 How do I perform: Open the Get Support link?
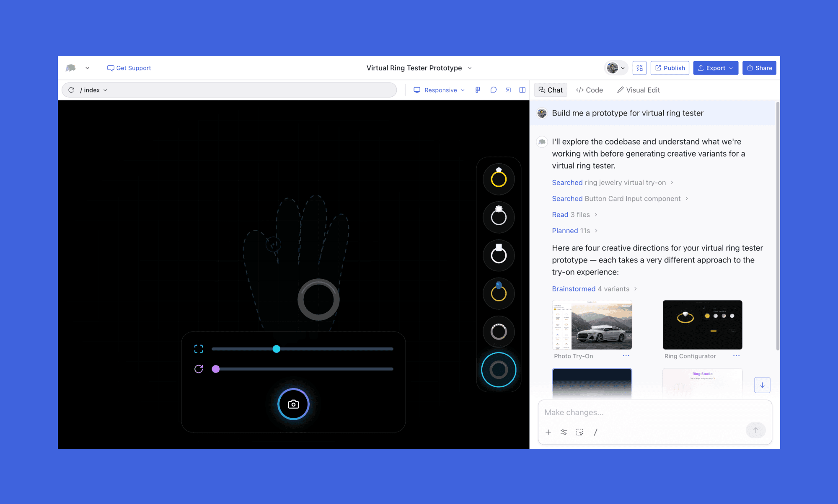pos(129,68)
